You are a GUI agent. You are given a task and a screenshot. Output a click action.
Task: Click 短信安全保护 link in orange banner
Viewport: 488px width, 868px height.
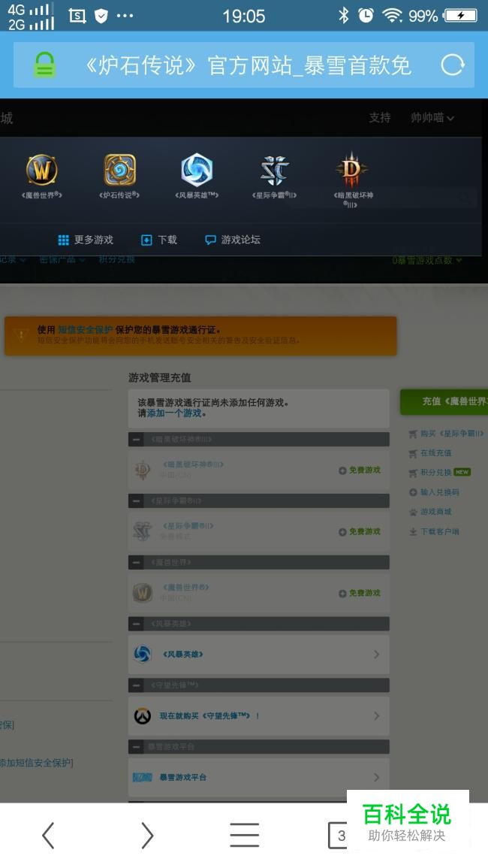point(85,329)
